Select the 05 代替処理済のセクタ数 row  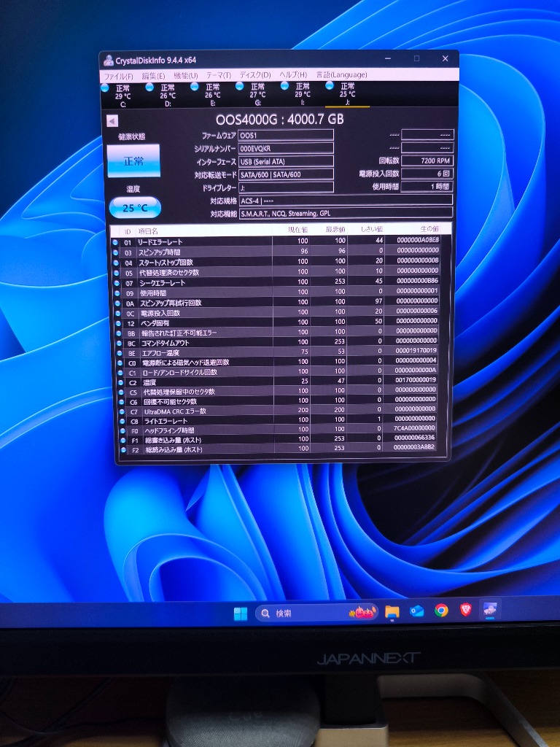pyautogui.click(x=276, y=272)
